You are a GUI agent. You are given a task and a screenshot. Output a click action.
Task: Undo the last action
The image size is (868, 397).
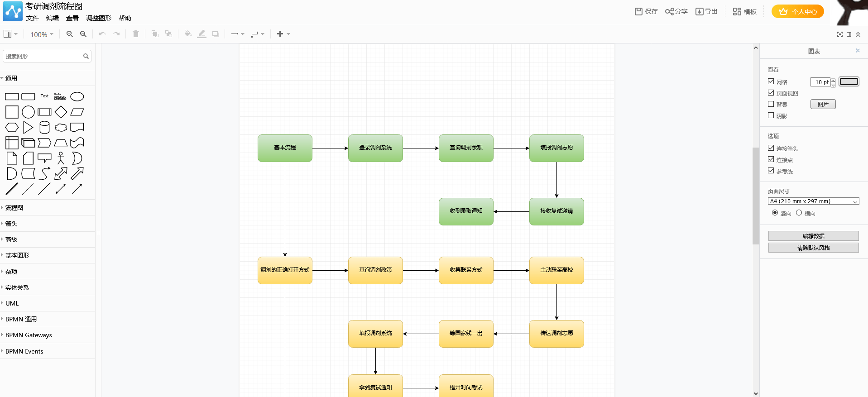(x=102, y=34)
